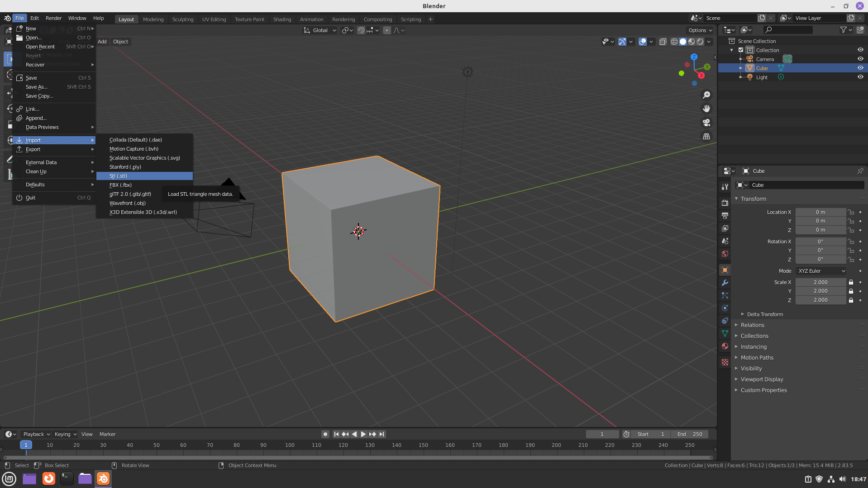Click the zoom magnifier icon in viewport
This screenshot has height=488, width=868.
coord(706,95)
